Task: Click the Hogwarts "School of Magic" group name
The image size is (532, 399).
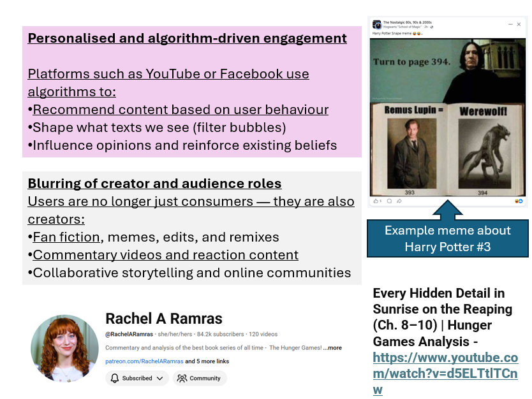Action: 403,27
